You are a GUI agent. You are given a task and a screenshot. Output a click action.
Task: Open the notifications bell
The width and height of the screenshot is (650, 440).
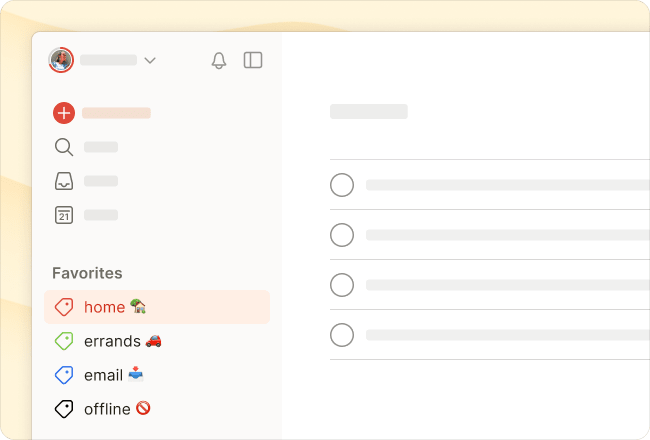click(219, 61)
